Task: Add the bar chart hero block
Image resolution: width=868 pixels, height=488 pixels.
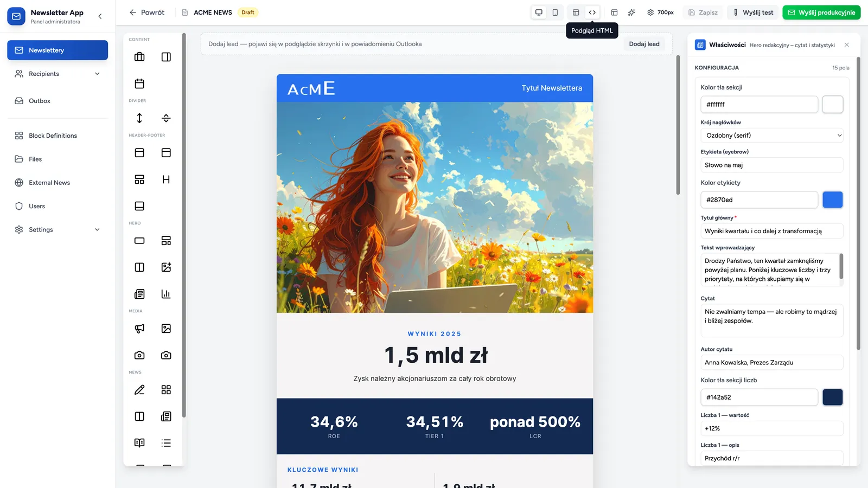Action: 166,294
